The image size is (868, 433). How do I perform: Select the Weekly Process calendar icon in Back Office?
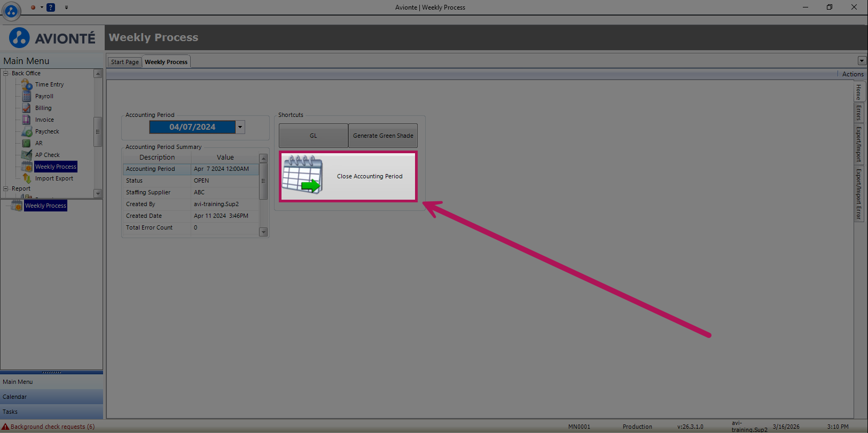(27, 167)
